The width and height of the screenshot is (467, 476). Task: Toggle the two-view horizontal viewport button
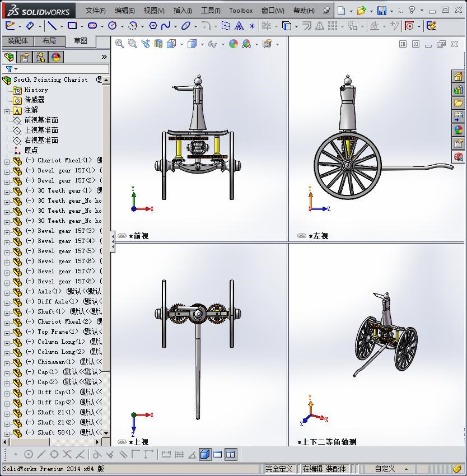point(218,454)
